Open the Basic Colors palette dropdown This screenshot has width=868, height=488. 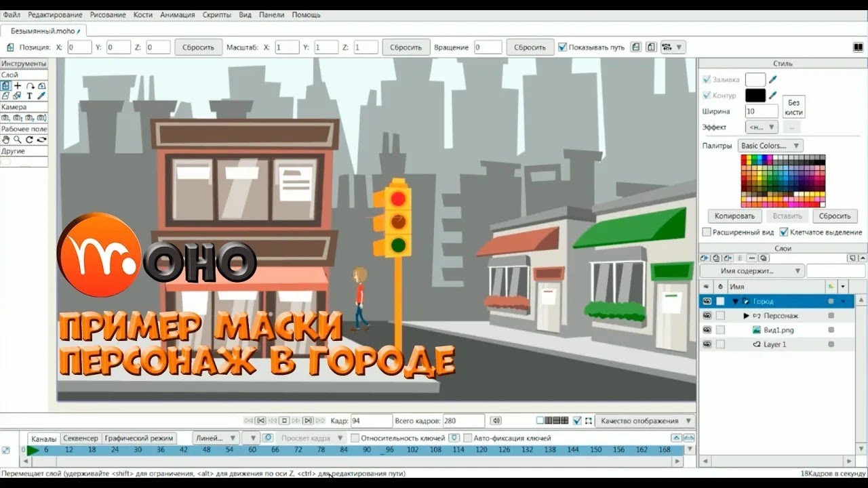770,146
